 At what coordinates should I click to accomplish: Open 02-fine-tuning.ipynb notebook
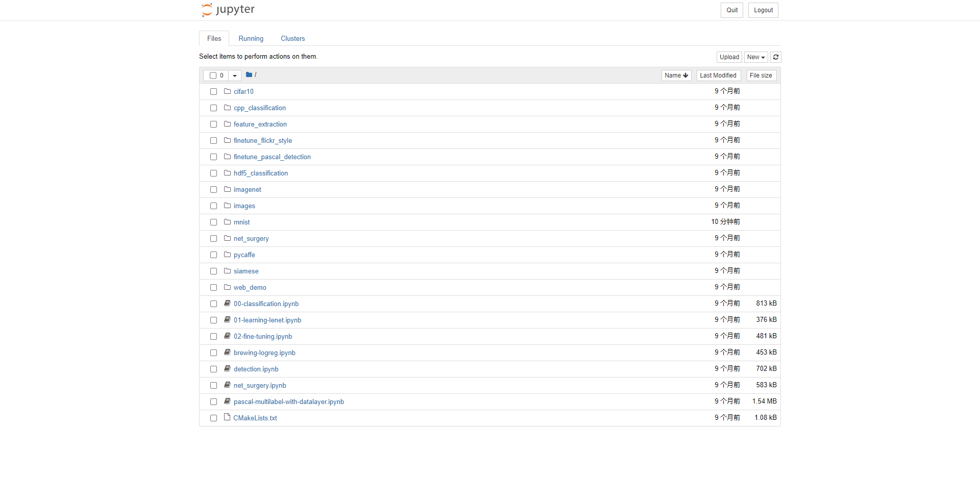pyautogui.click(x=263, y=336)
